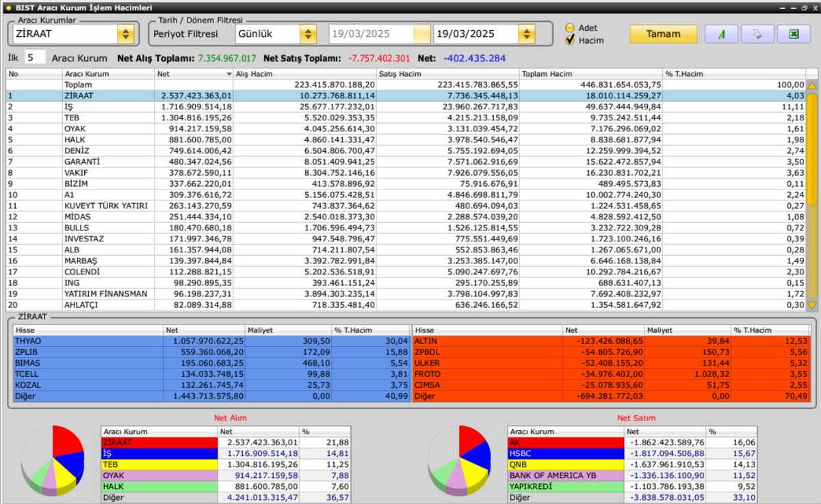
Task: Select the TEB row in the broker table
Action: [406, 118]
